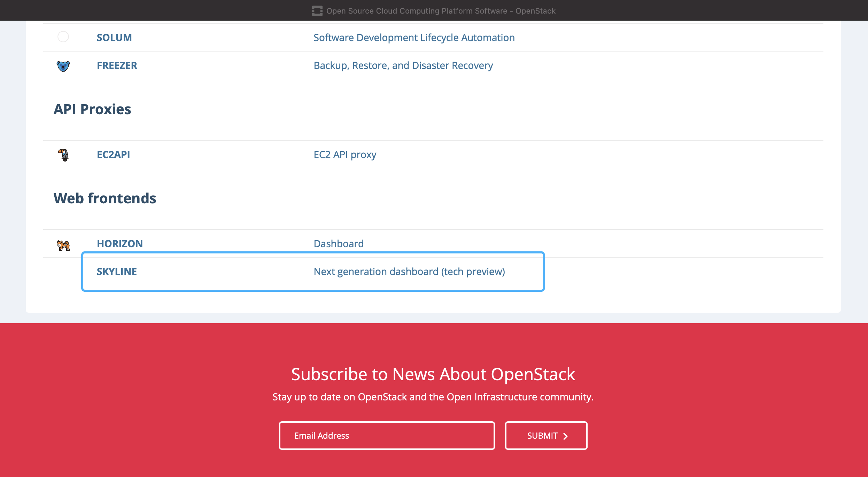Click the shiba dog icon next to HORIZON
The image size is (868, 477).
pos(63,244)
